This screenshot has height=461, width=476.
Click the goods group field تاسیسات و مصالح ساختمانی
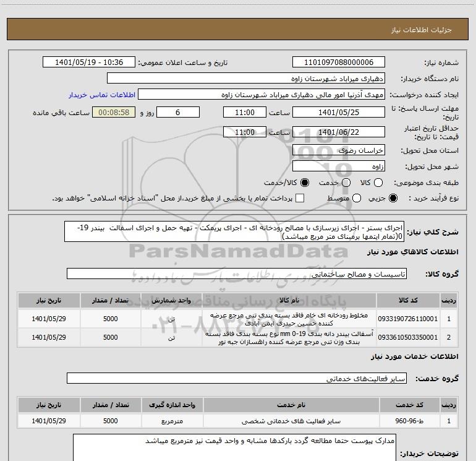click(237, 274)
